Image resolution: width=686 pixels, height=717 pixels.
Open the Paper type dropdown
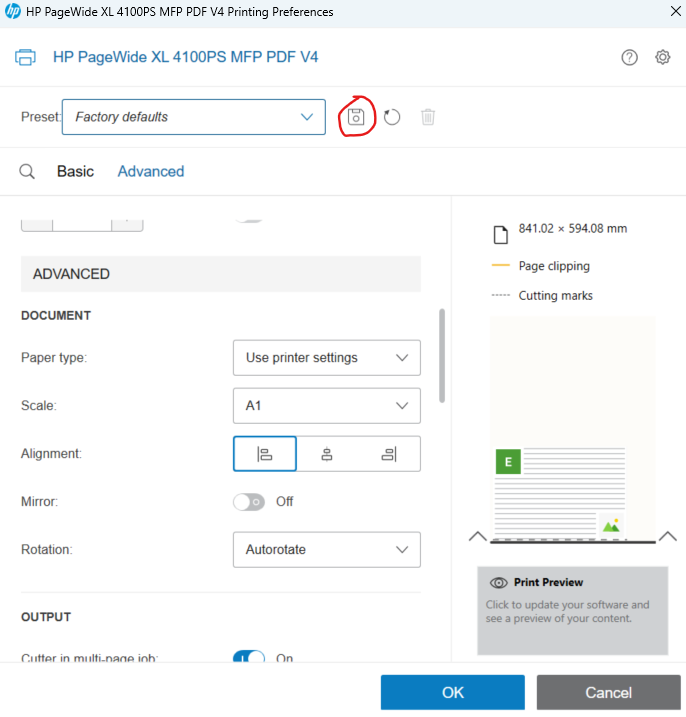click(x=327, y=358)
